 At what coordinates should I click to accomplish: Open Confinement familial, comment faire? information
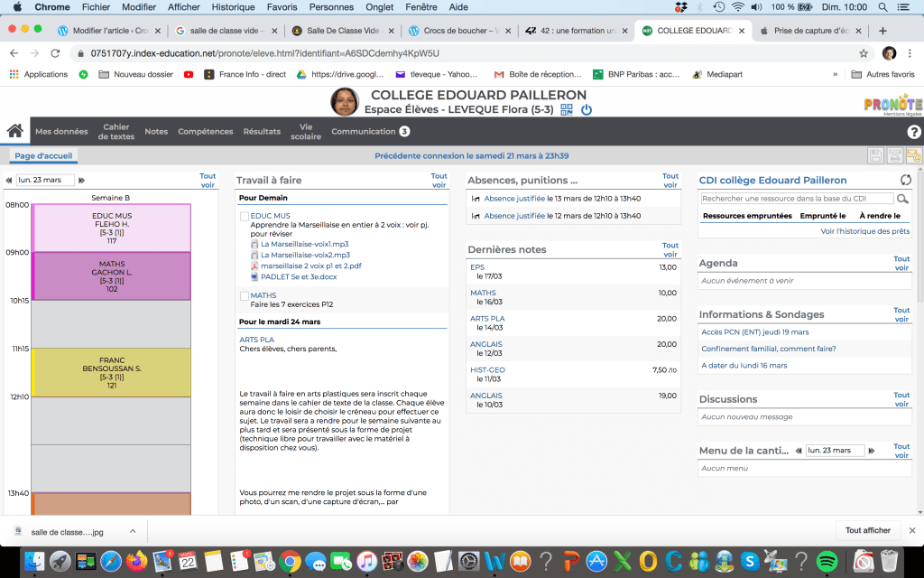click(768, 349)
